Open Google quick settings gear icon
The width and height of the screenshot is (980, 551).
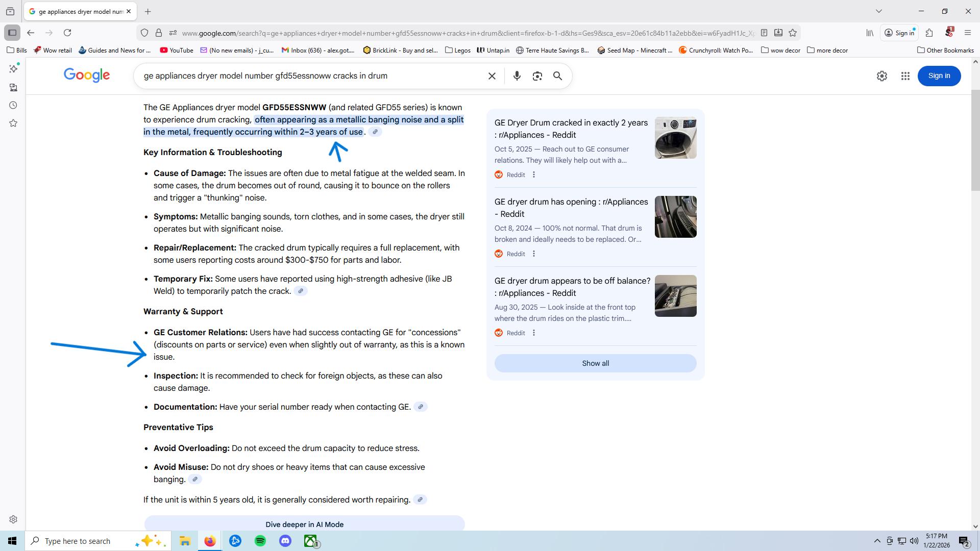point(882,76)
